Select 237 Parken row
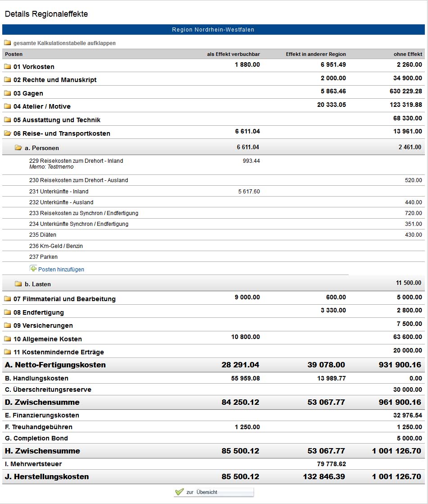428x504 pixels. point(214,257)
